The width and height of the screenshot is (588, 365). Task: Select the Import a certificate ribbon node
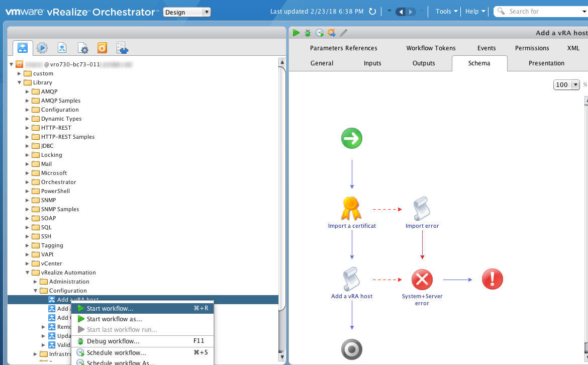pyautogui.click(x=351, y=209)
